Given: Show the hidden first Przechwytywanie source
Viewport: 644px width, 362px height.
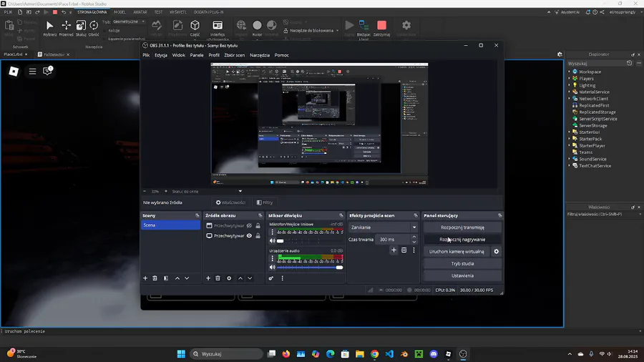Looking at the screenshot, I should click(x=249, y=226).
